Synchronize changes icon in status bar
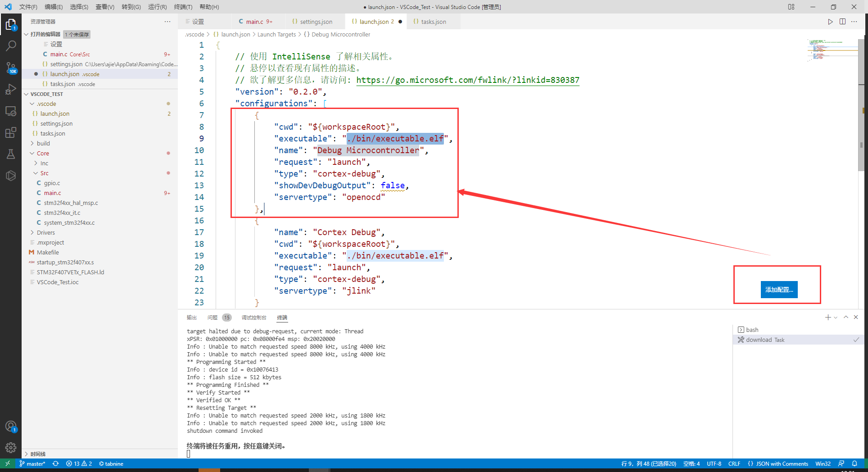868x472 pixels. pos(55,463)
